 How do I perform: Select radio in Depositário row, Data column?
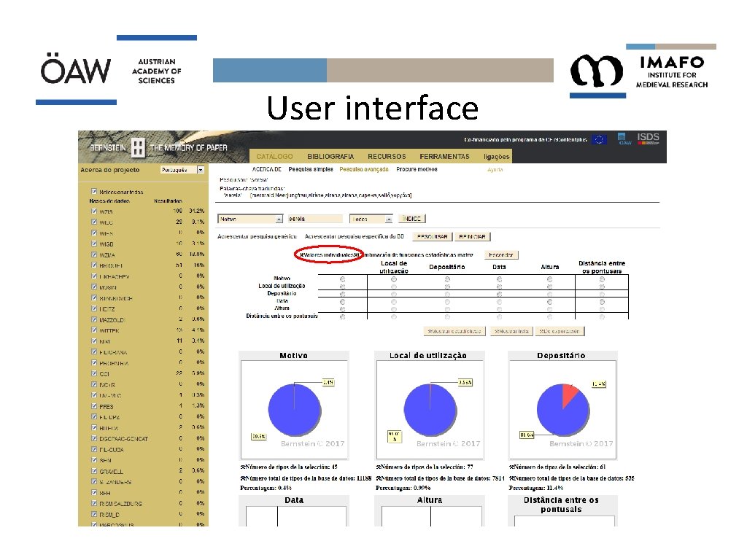tap(499, 295)
